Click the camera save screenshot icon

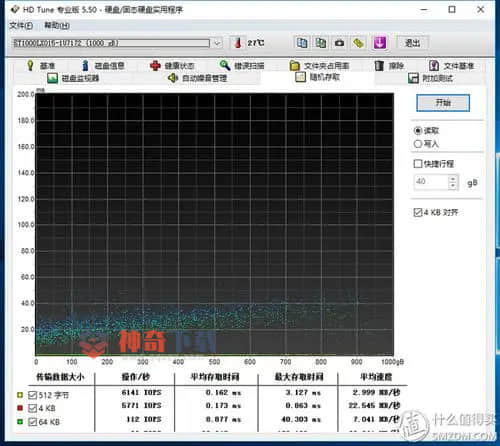[339, 43]
